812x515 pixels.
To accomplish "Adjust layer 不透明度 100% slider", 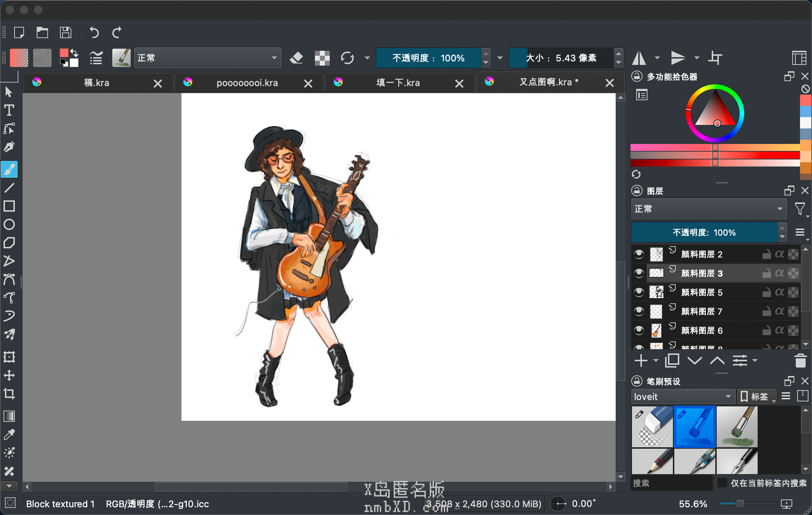I will pyautogui.click(x=704, y=232).
